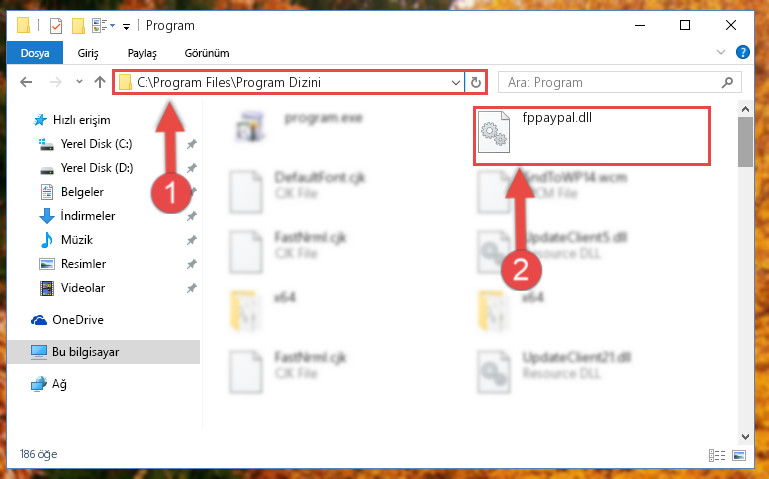The width and height of the screenshot is (769, 479).
Task: Expand the ribbon with chevron
Action: (721, 52)
